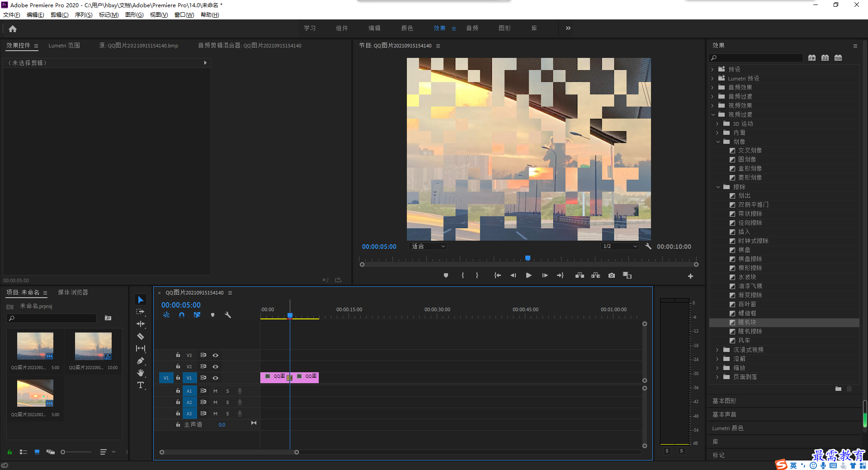Open the button editor plus icon
The width and height of the screenshot is (868, 470).
pos(690,276)
